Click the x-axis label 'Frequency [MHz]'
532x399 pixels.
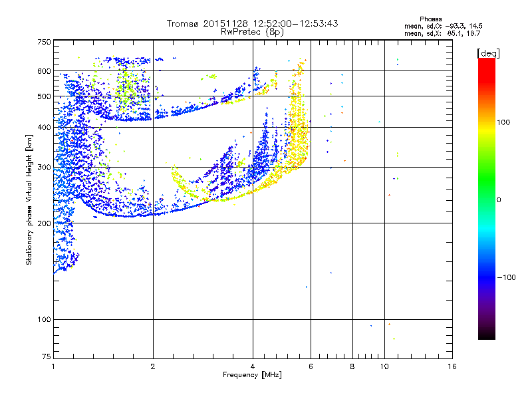pyautogui.click(x=252, y=375)
